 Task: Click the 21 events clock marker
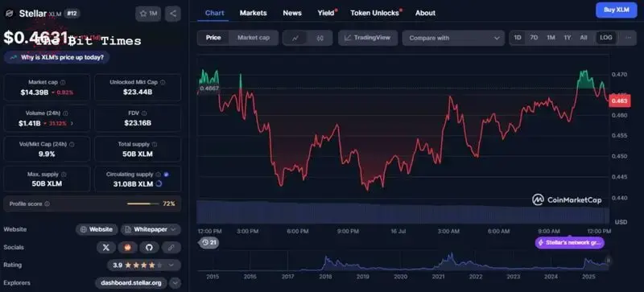point(209,243)
